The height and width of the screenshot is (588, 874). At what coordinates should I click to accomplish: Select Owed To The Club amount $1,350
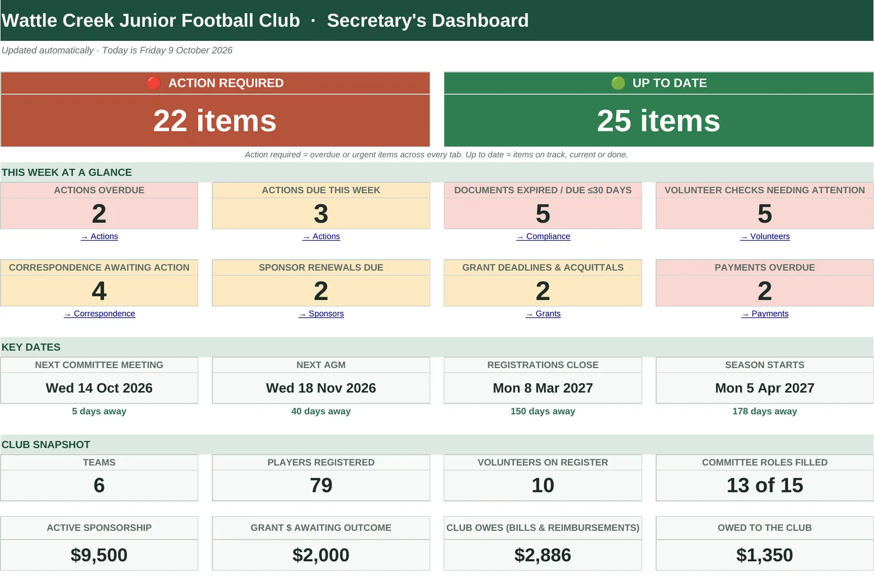765,555
